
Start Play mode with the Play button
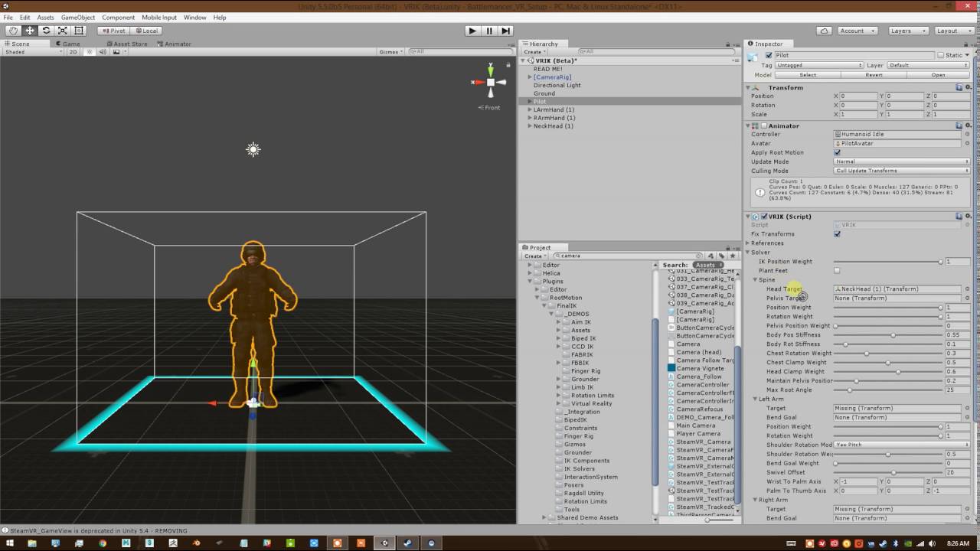point(472,31)
